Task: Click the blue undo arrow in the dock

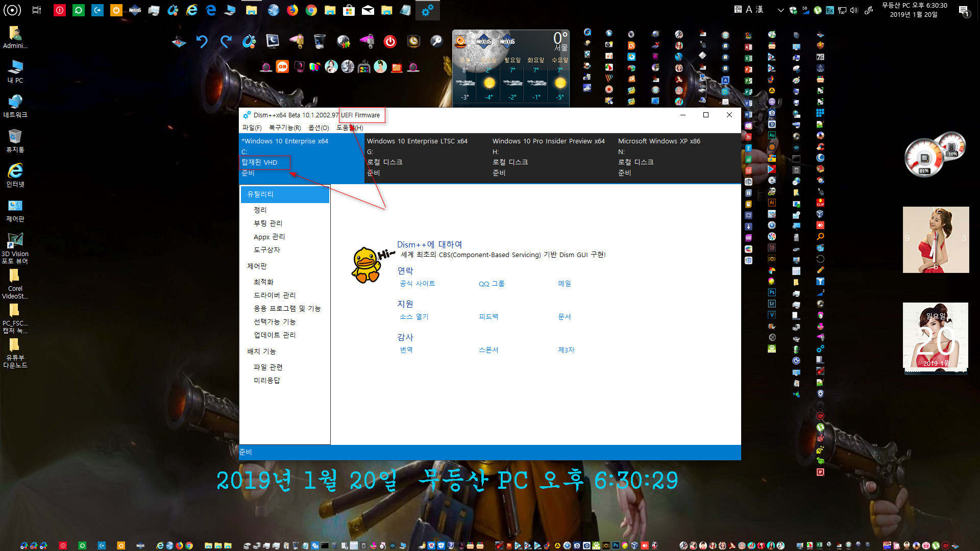Action: [202, 41]
